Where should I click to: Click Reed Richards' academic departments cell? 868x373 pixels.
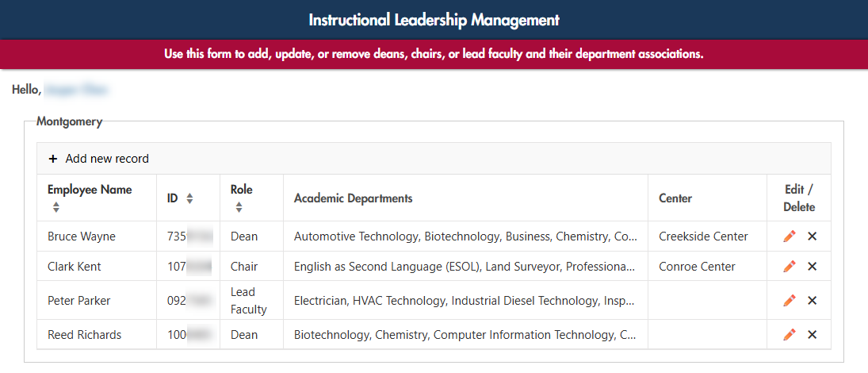465,335
